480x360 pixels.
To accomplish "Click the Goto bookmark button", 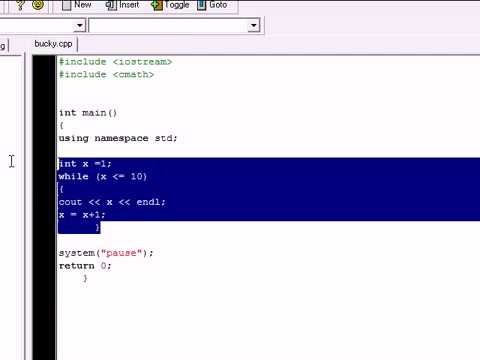I will point(212,5).
